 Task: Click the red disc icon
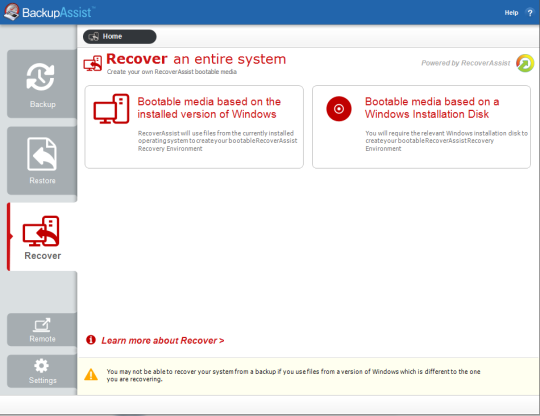point(339,109)
